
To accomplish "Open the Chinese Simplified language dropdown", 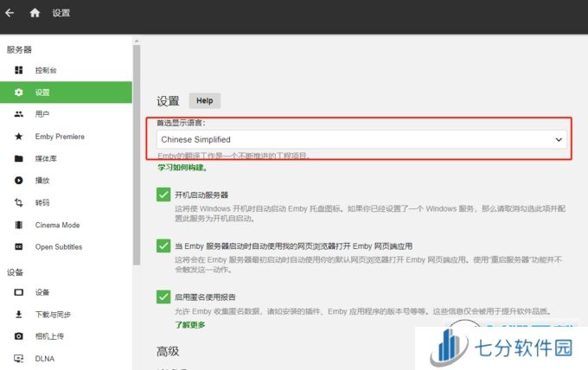I will pyautogui.click(x=361, y=139).
